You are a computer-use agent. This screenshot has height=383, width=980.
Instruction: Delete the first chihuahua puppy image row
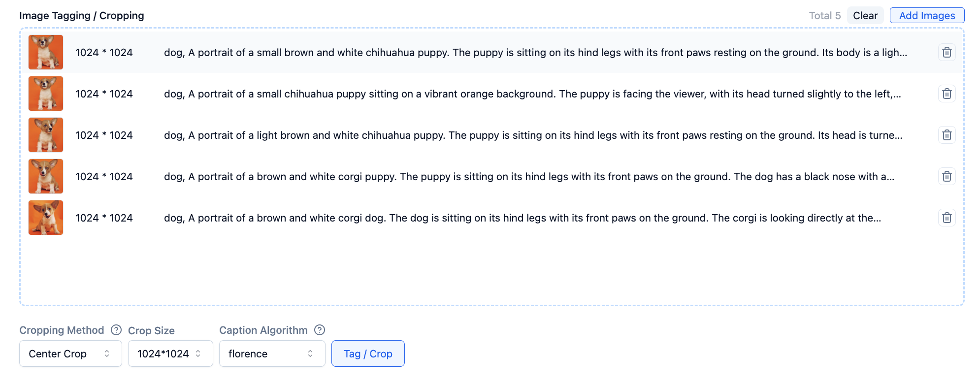[947, 53]
